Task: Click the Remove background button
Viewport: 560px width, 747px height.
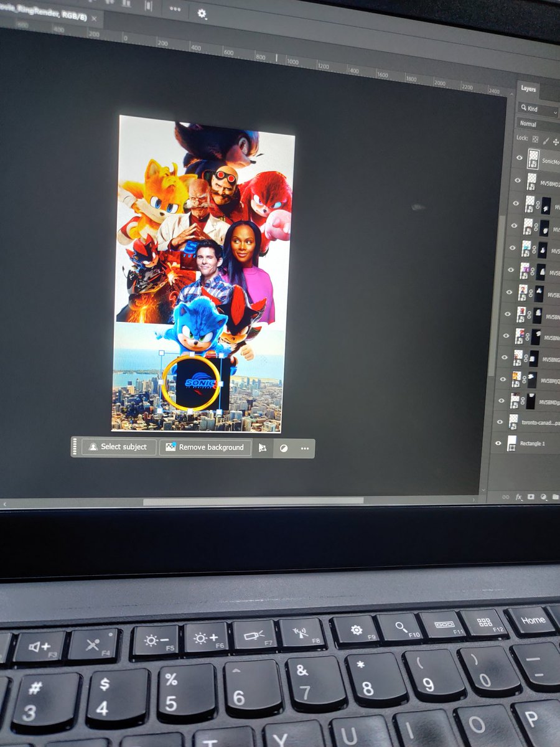Action: pos(205,448)
